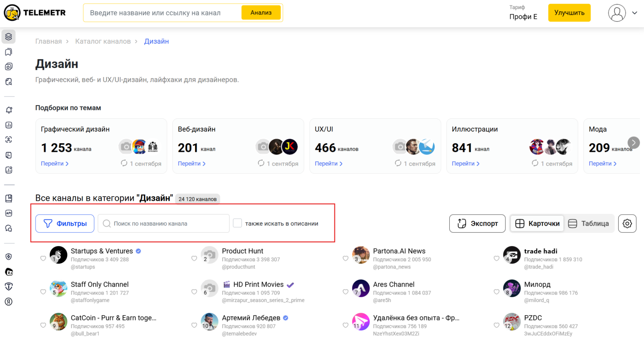Viewport: 644px width, 345px height.
Task: Select the Карточки view tab
Action: point(537,223)
